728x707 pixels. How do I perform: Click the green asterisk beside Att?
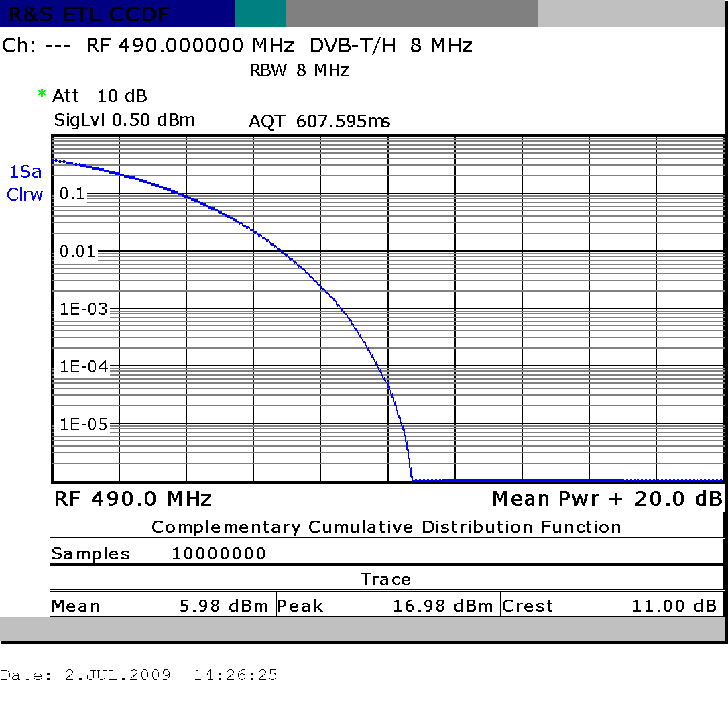[42, 94]
